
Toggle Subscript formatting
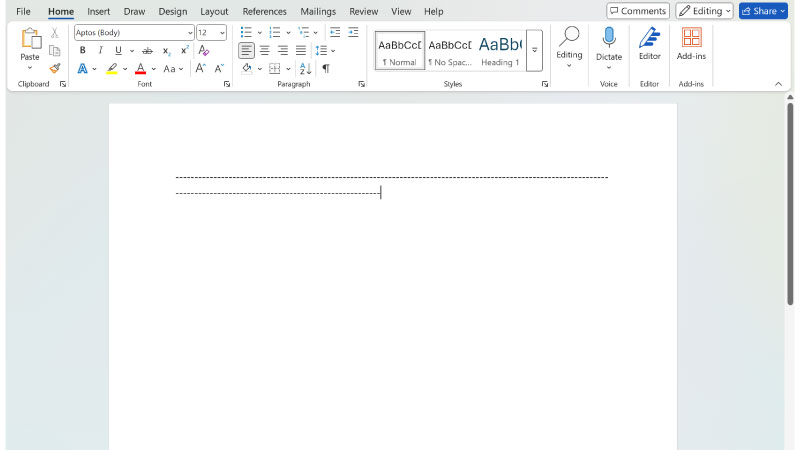[x=166, y=51]
